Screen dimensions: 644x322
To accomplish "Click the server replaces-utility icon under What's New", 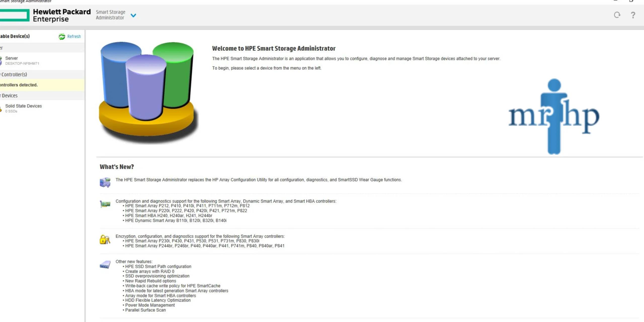I will 105,182.
